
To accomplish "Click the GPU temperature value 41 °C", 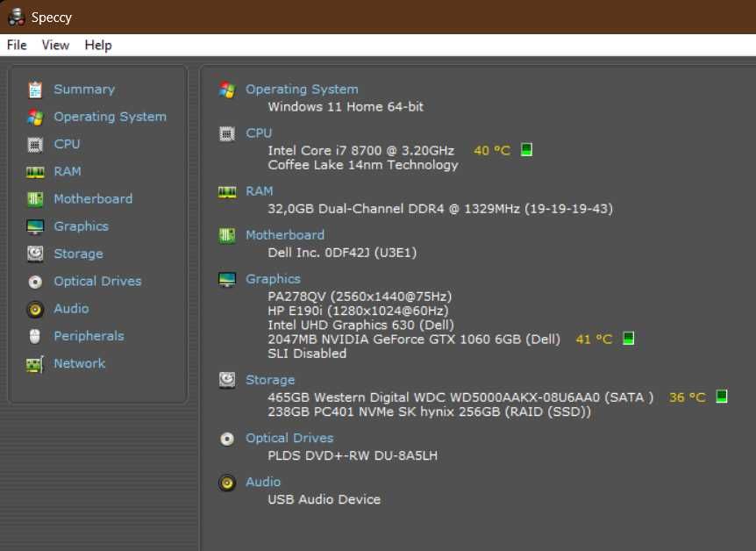I will (594, 340).
